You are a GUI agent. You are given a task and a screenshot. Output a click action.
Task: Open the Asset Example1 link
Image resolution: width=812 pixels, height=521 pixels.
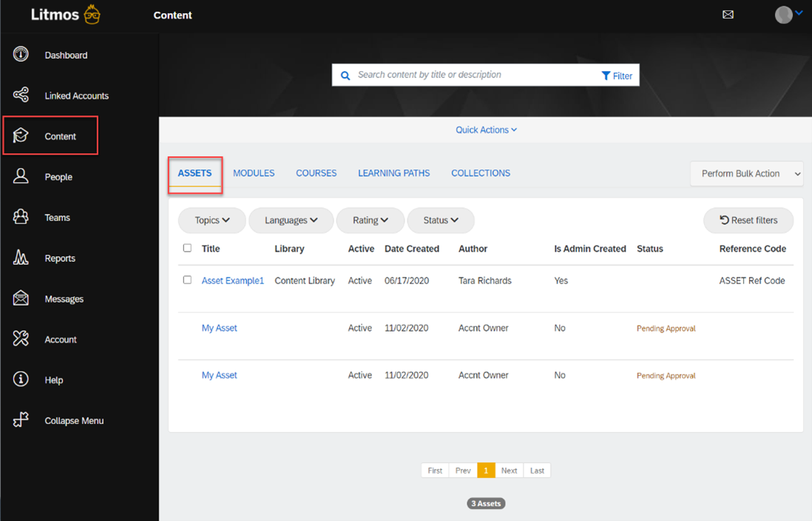coord(232,280)
